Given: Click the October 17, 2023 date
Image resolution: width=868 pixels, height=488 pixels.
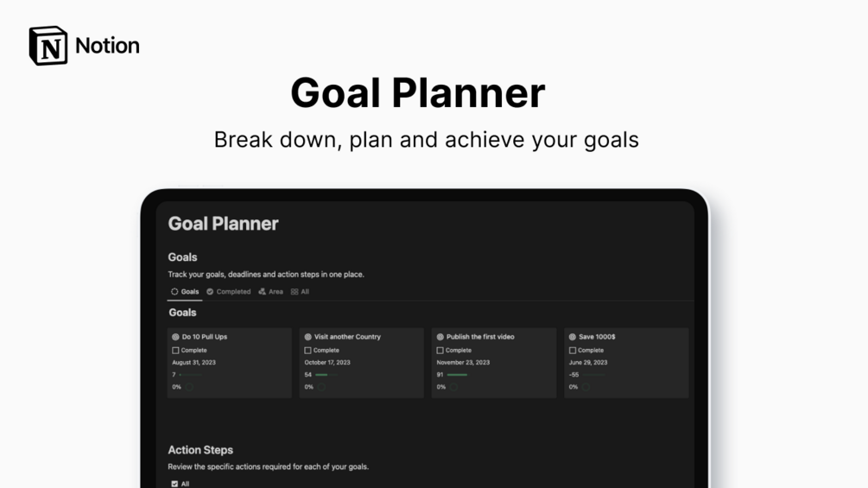Looking at the screenshot, I should point(327,363).
